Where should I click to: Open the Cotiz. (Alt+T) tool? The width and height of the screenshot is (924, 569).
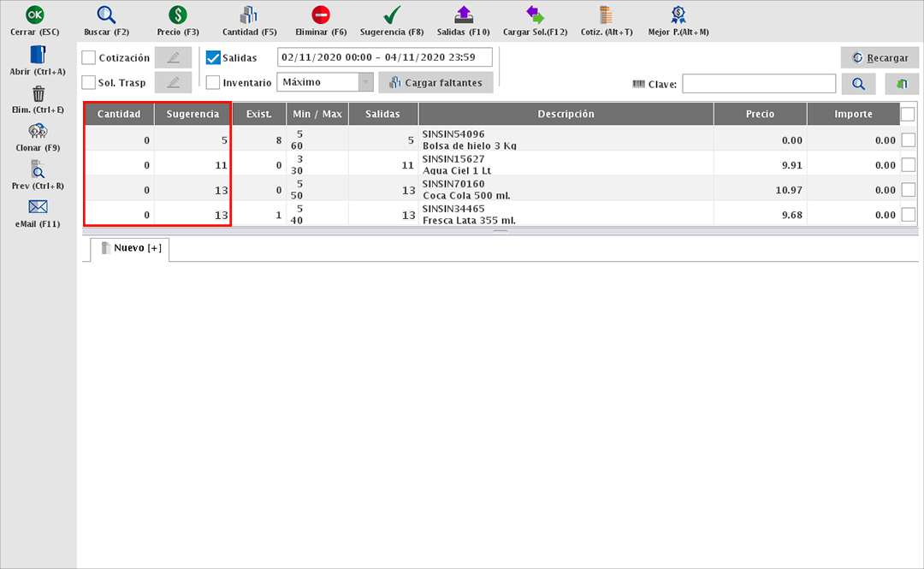607,15
